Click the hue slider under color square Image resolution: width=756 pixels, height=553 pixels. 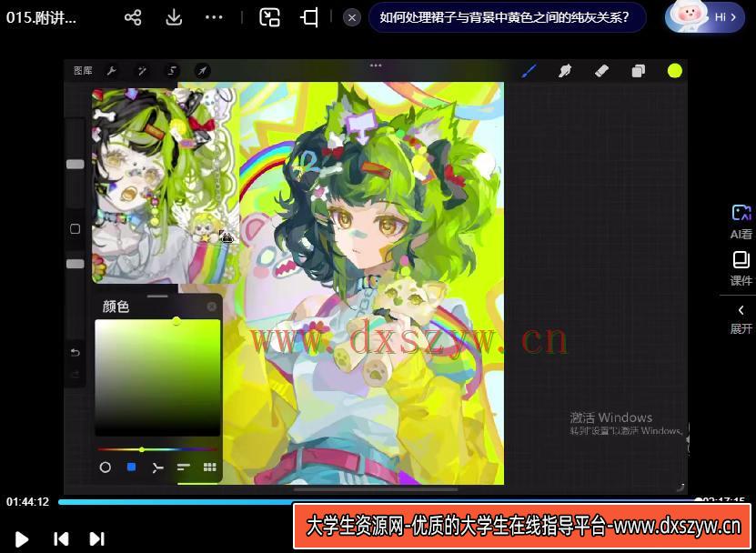pos(157,449)
